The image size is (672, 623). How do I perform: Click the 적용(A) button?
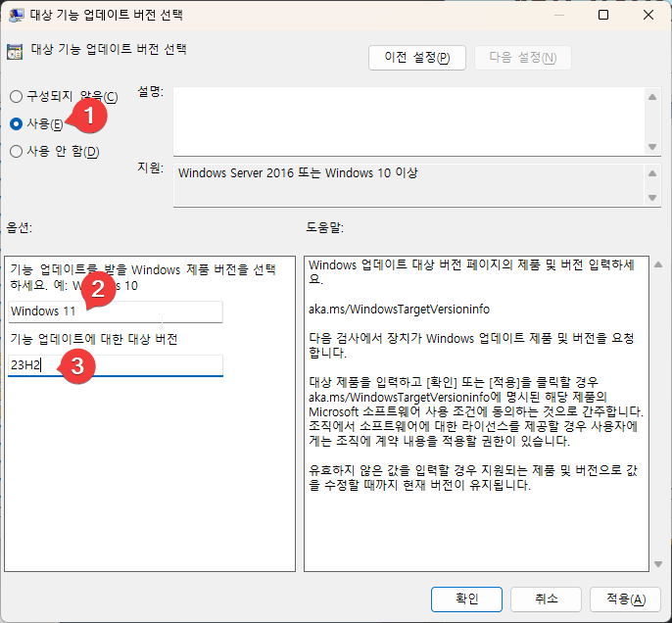[x=625, y=599]
